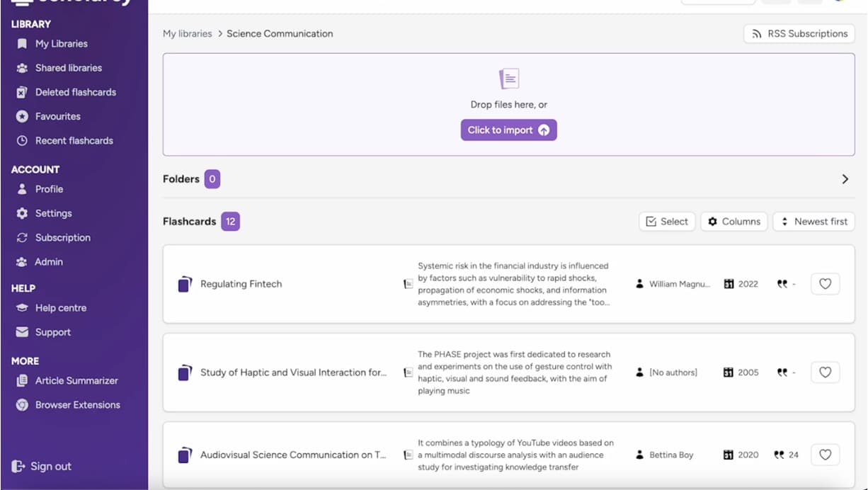This screenshot has width=868, height=490.
Task: Click the citations icon next to 24
Action: 780,455
